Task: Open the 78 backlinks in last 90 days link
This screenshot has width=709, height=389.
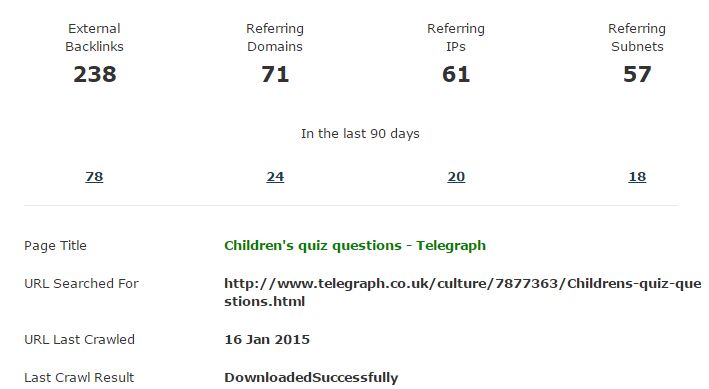Action: click(x=94, y=176)
